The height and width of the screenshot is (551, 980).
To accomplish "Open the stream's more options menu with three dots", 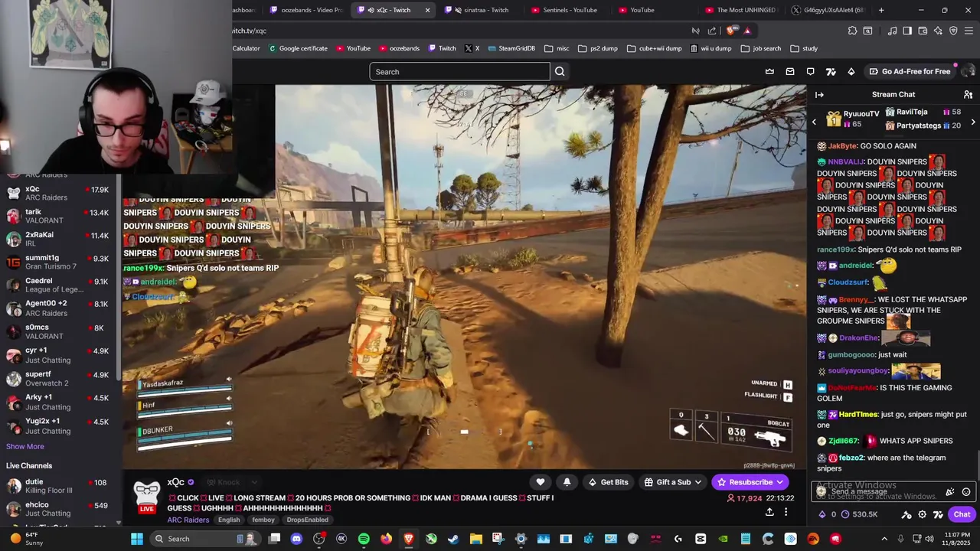I will pos(786,512).
